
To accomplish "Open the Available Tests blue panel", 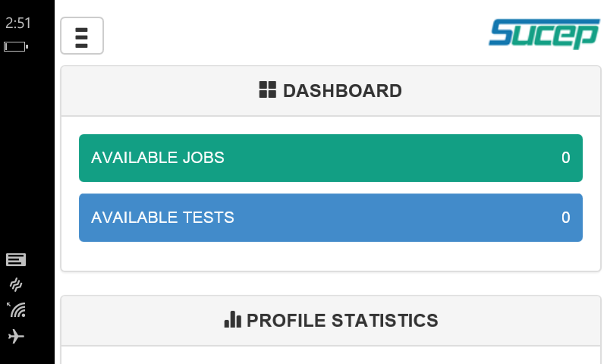I will coord(331,218).
